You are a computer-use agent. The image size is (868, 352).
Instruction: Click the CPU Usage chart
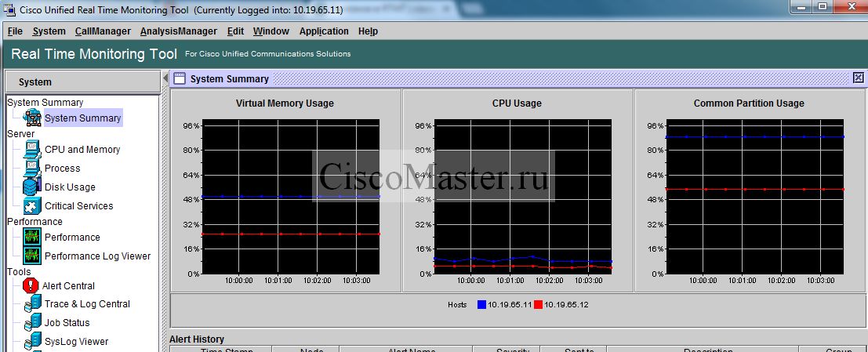523,197
